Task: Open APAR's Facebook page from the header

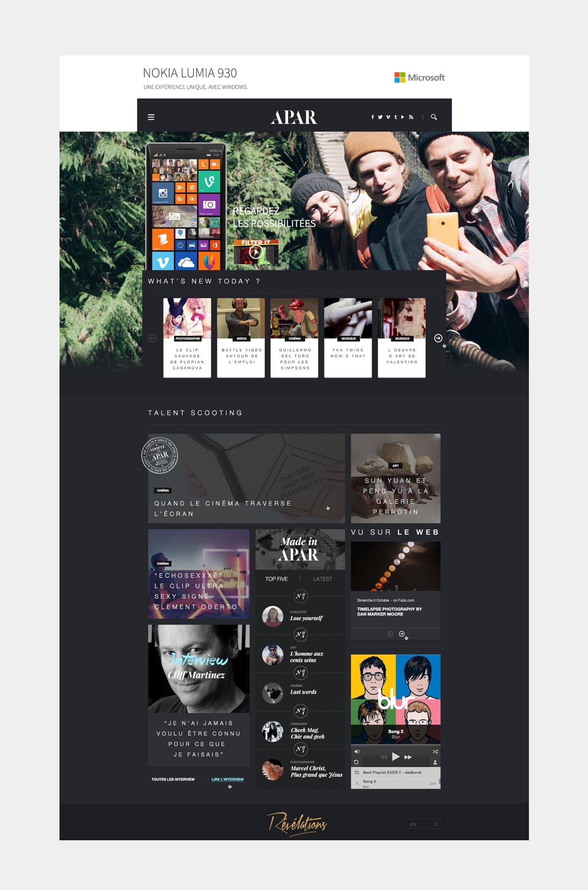Action: click(372, 117)
